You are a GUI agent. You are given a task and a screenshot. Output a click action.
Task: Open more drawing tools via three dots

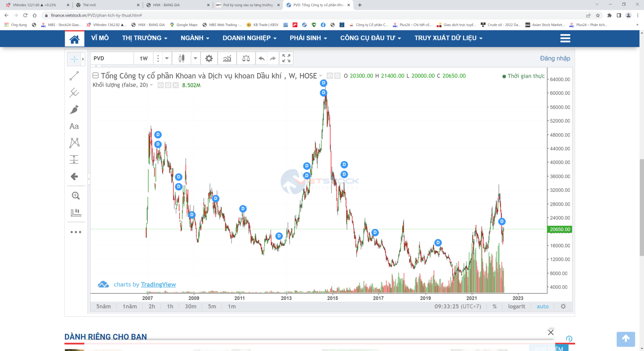pyautogui.click(x=76, y=232)
